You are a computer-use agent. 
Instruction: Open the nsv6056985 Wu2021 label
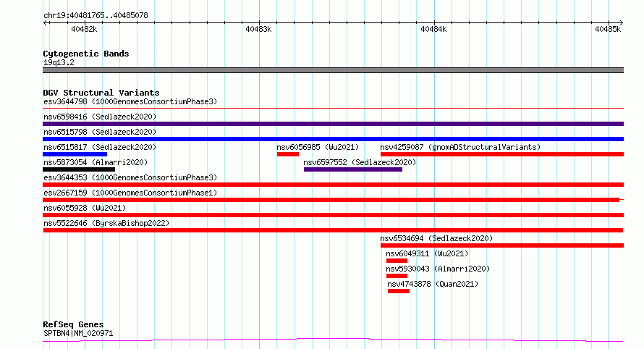pyautogui.click(x=318, y=147)
